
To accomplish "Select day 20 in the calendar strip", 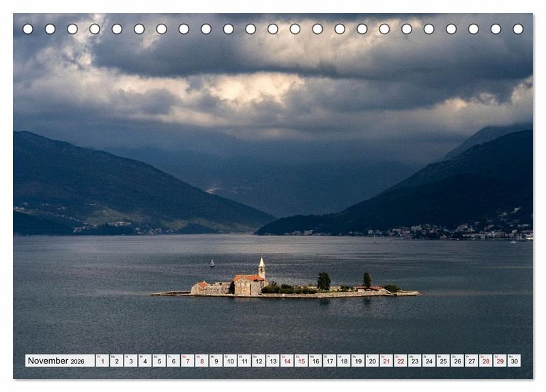I will click(372, 361).
